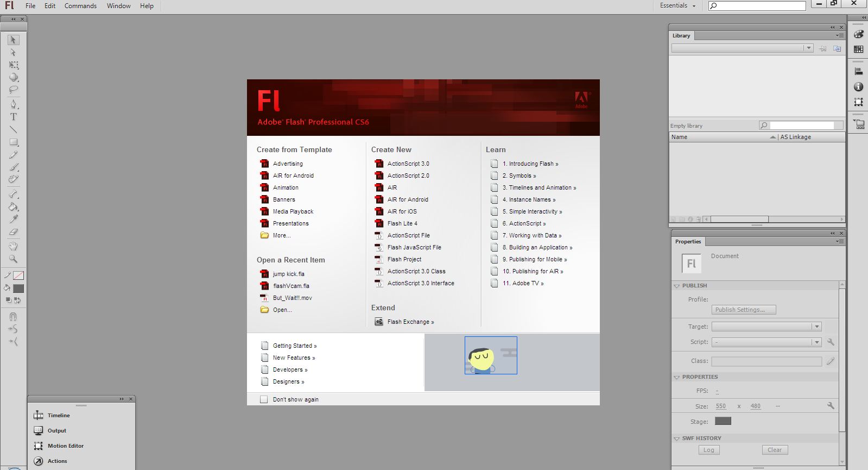Click the Black and White reset icon

(x=8, y=300)
